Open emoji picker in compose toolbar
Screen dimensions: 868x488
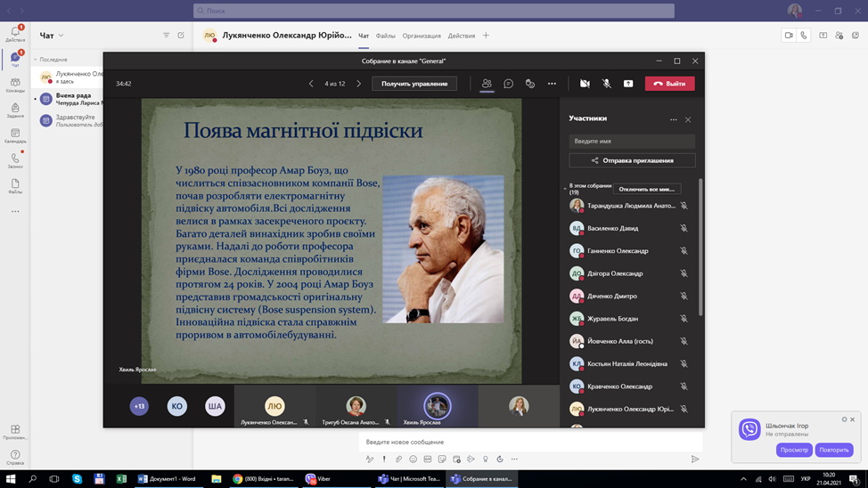tap(413, 460)
